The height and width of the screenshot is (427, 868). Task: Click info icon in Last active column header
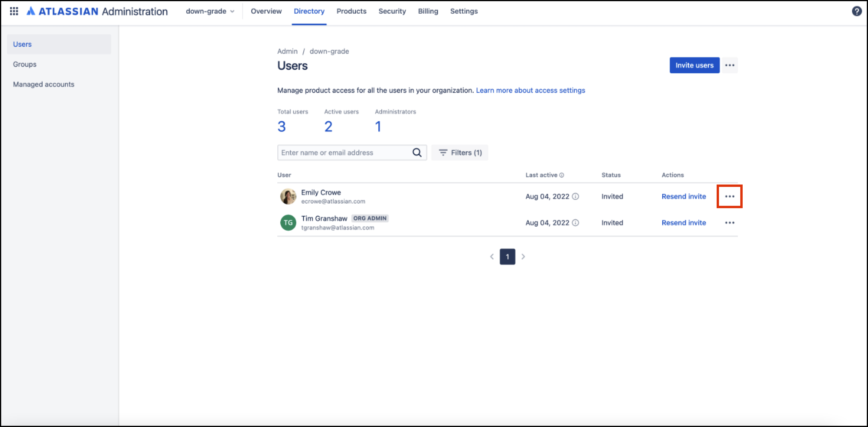click(562, 175)
